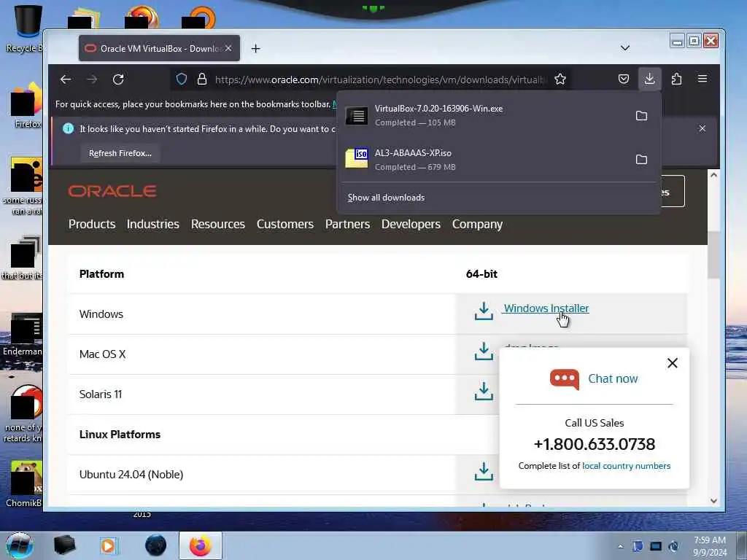747x560 pixels.
Task: Click the vertical scrollbar thumb
Action: pyautogui.click(x=713, y=255)
